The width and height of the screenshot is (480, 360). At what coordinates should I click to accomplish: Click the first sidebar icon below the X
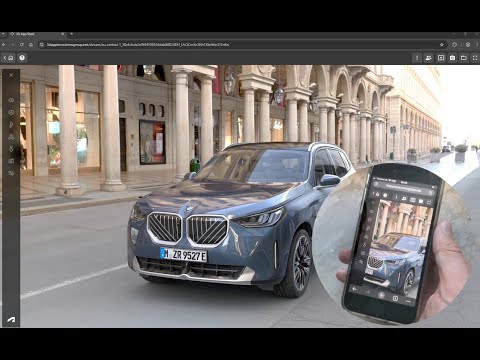pos(11,100)
